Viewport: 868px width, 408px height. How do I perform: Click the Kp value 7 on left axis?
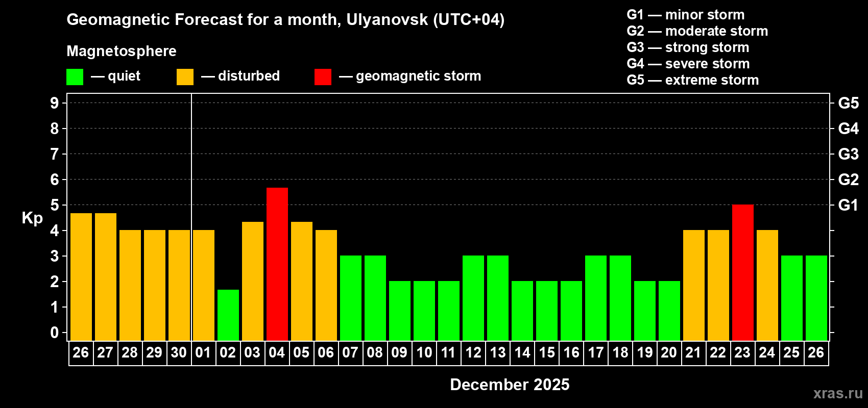[55, 154]
